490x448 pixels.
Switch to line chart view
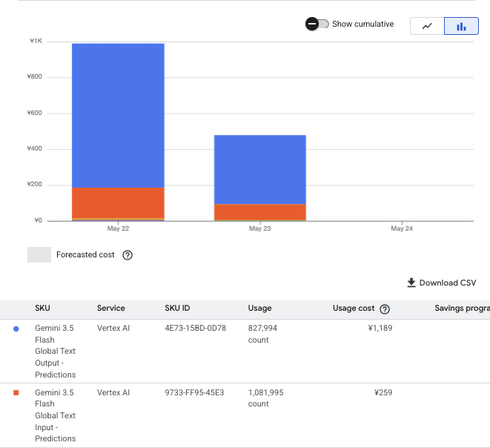(427, 26)
